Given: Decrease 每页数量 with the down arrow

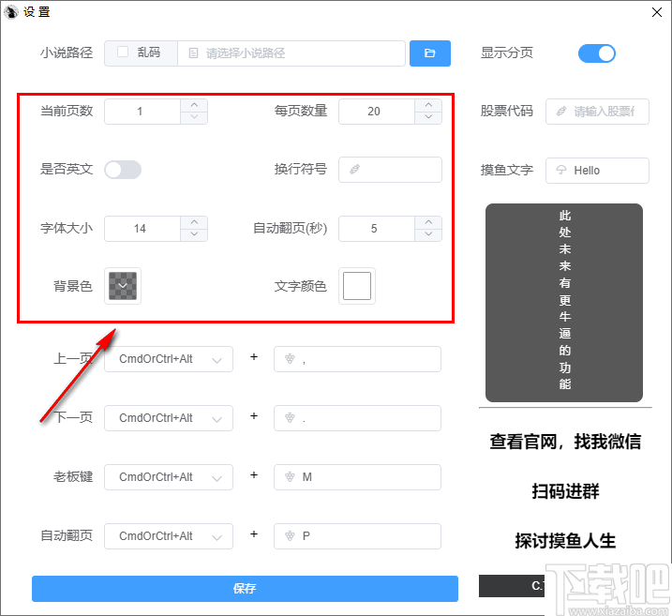Looking at the screenshot, I should [x=428, y=117].
